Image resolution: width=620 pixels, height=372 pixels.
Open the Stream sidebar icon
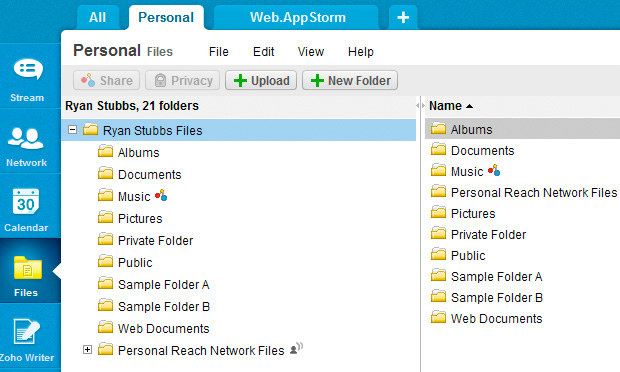(x=28, y=70)
